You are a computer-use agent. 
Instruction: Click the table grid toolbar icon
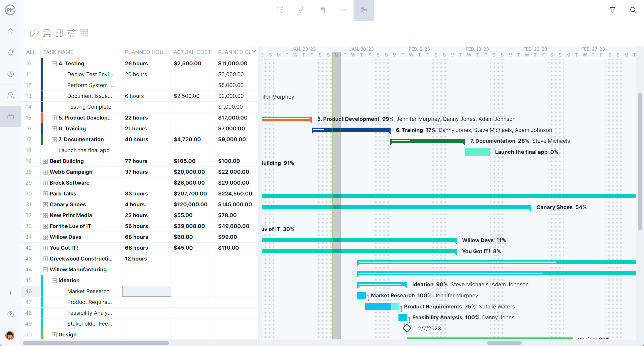[x=84, y=33]
